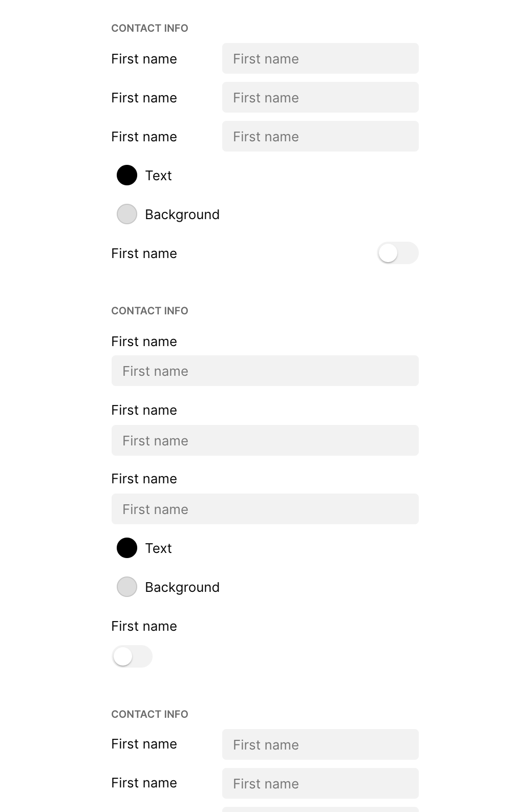Click the first CONTACT INFO section header
This screenshot has height=812, width=512.
[150, 28]
